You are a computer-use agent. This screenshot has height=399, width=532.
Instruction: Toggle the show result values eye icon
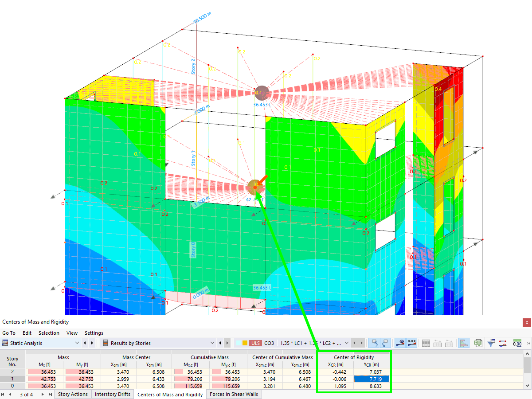(401, 343)
